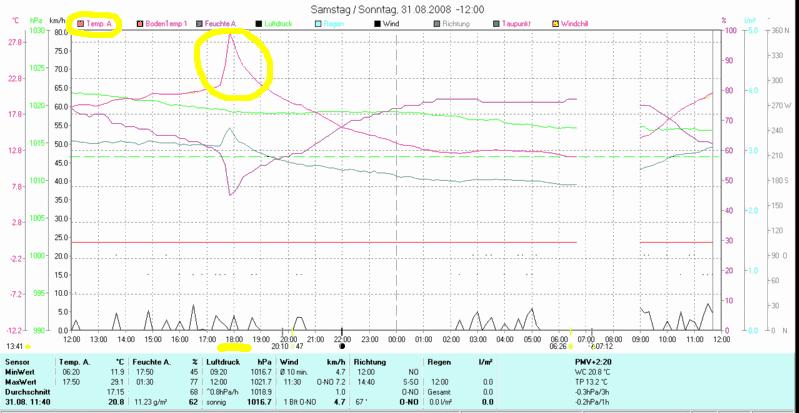Click the Luftdruck legend color box
799x413 pixels.
pos(260,22)
